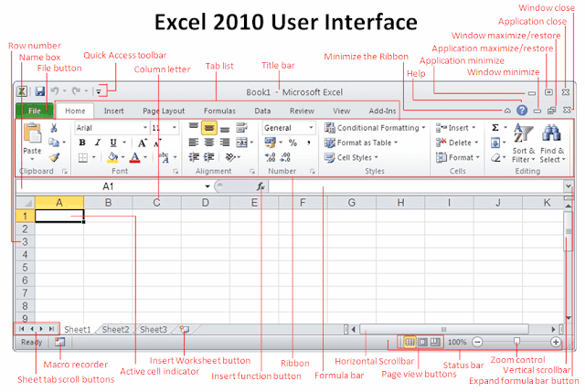Minimize the Ribbon caret button
The image size is (585, 392).
pos(507,111)
